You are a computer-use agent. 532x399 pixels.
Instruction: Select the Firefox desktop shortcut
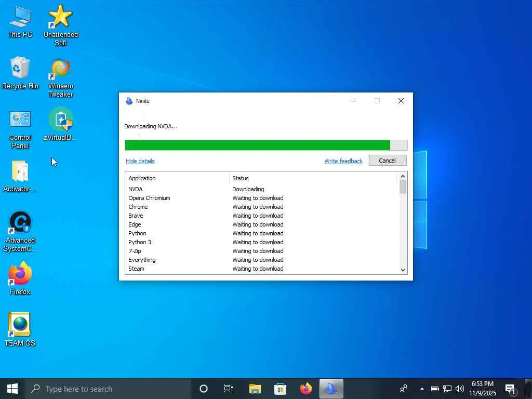click(20, 278)
